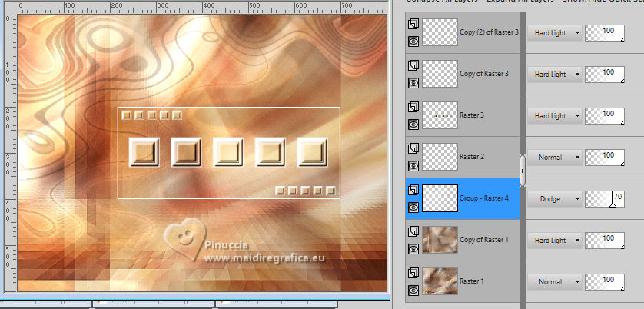Viewport: 644px width, 309px height.
Task: Select the Copy of Raster 3 layer thumbnail
Action: click(440, 74)
